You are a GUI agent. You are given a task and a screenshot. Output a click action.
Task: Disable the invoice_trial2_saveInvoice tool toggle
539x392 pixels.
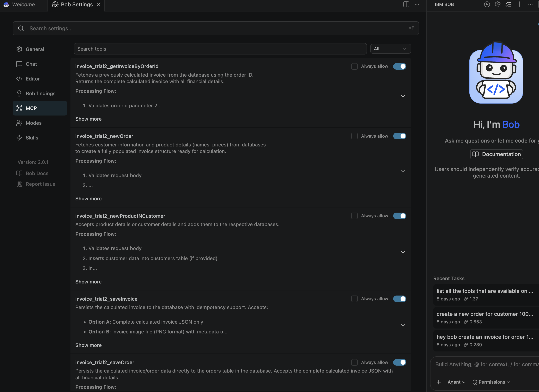(400, 299)
